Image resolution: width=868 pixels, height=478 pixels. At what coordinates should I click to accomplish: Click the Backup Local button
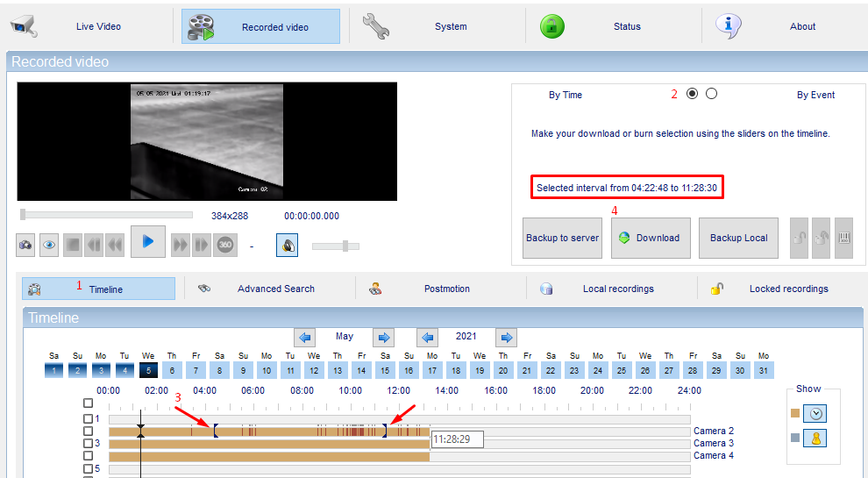click(738, 239)
